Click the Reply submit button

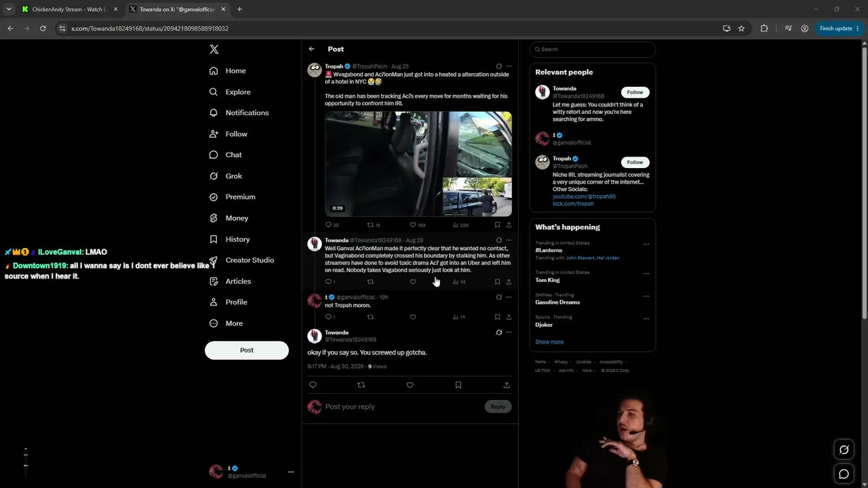pos(498,407)
